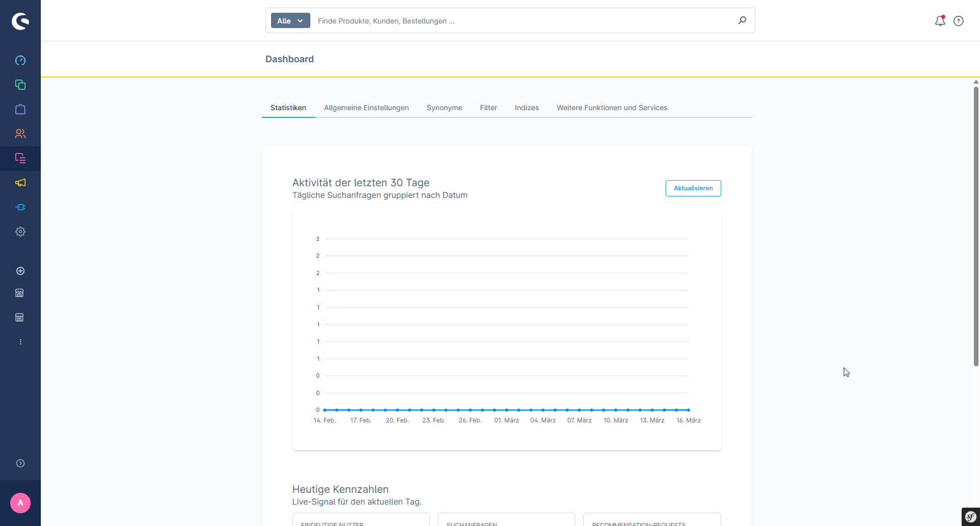Viewport: 980px width, 526px height.
Task: Switch to the Synonyme tab
Action: click(x=444, y=108)
